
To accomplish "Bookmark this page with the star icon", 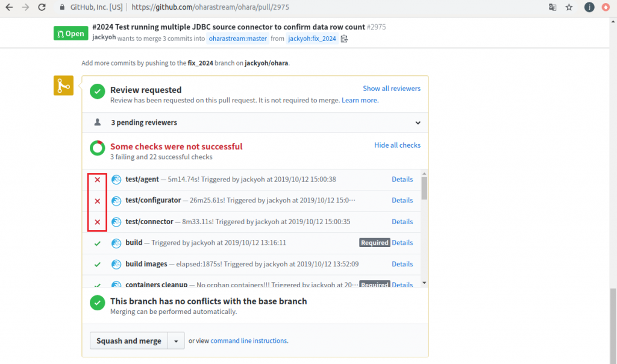I will (569, 8).
